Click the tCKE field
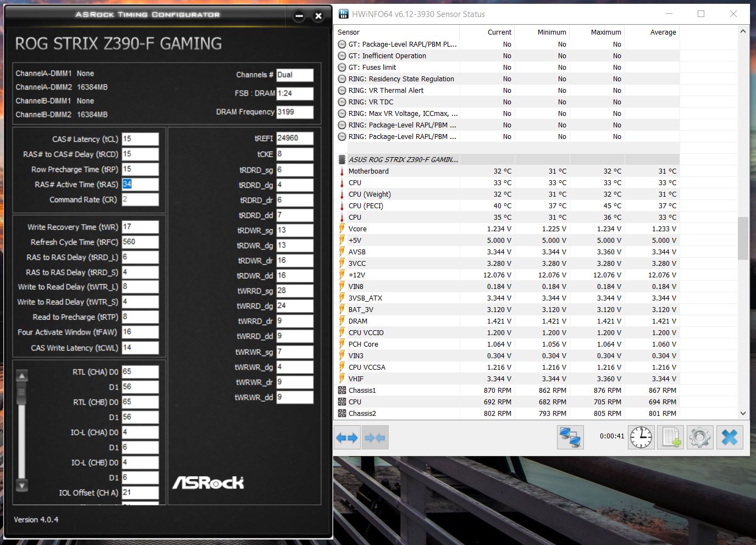Viewport: 756px width, 545px height. (295, 154)
